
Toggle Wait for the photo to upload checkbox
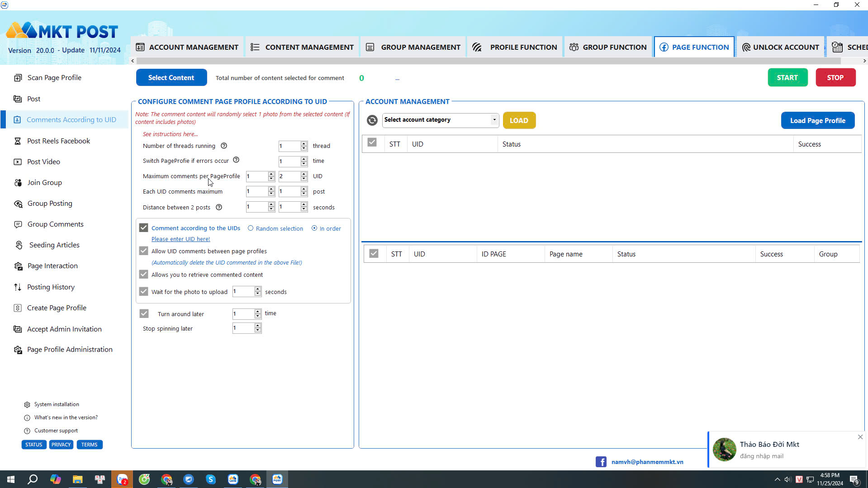click(x=144, y=292)
